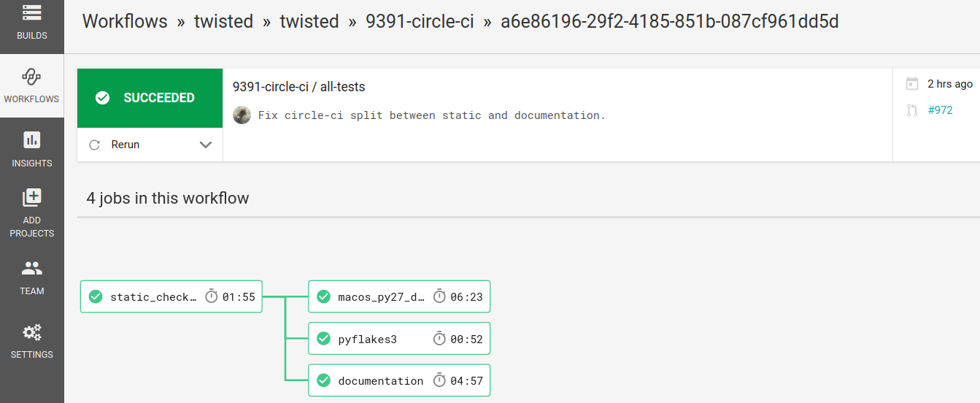Click the commit author avatar
980x403 pixels.
pos(242,115)
